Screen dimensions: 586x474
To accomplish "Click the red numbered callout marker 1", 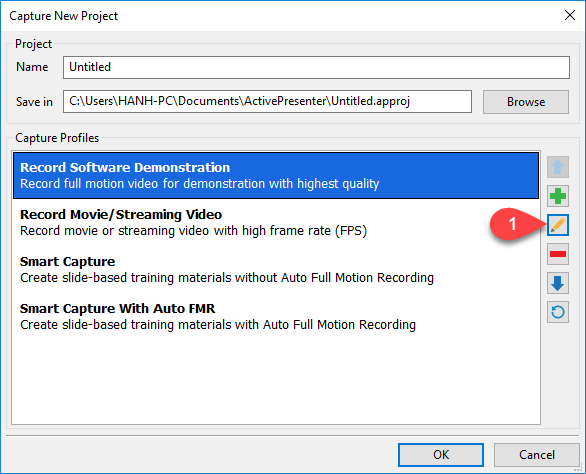I will point(513,224).
